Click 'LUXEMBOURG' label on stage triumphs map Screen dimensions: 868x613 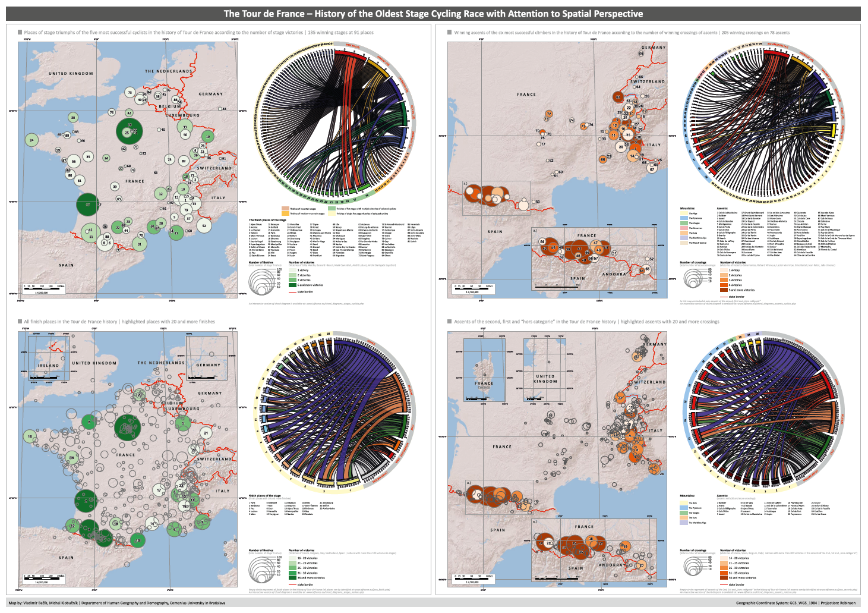coord(183,115)
